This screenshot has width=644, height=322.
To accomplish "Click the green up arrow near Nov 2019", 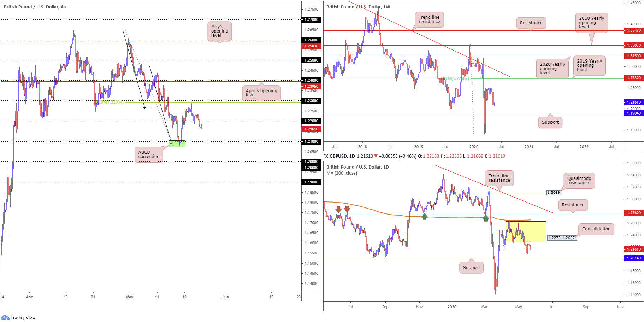I will (x=425, y=216).
